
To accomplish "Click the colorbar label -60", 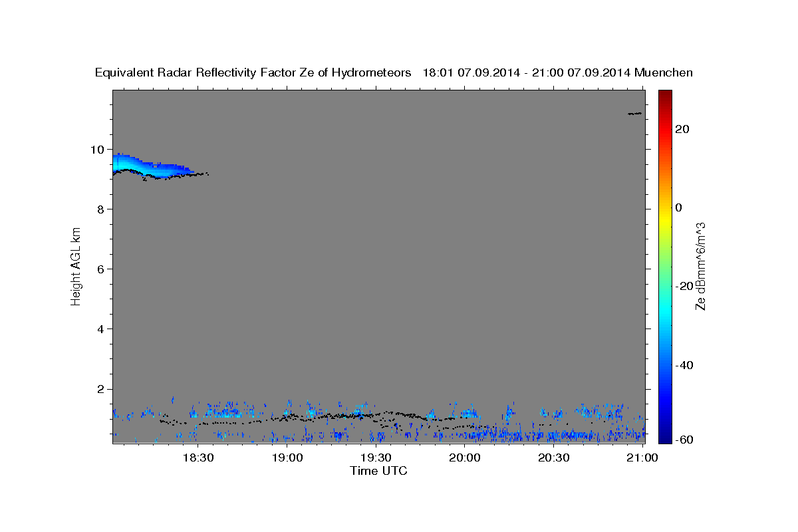I will tap(685, 440).
